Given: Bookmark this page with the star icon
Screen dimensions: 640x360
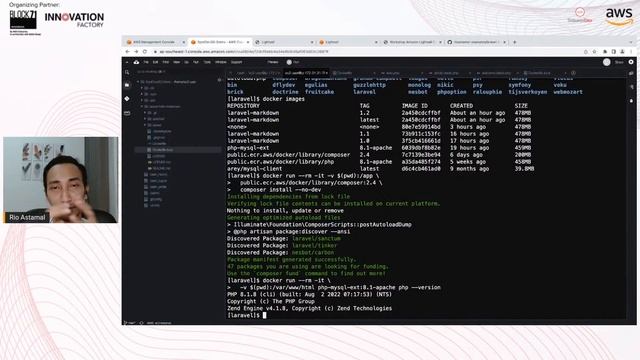Looking at the screenshot, I should [594, 52].
